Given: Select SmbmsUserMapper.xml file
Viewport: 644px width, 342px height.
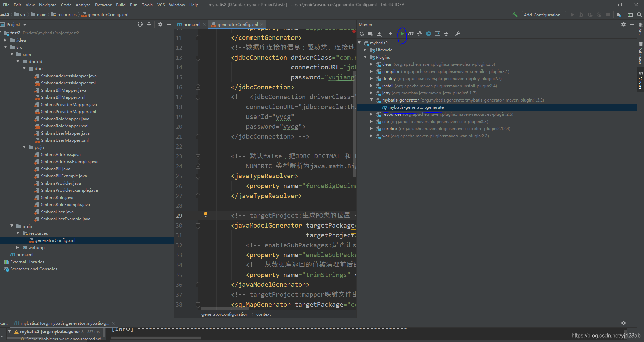Looking at the screenshot, I should 65,140.
